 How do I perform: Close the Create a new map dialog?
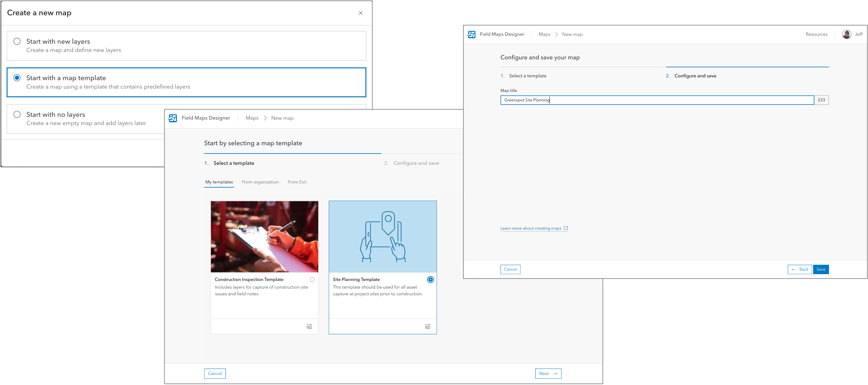click(x=360, y=13)
